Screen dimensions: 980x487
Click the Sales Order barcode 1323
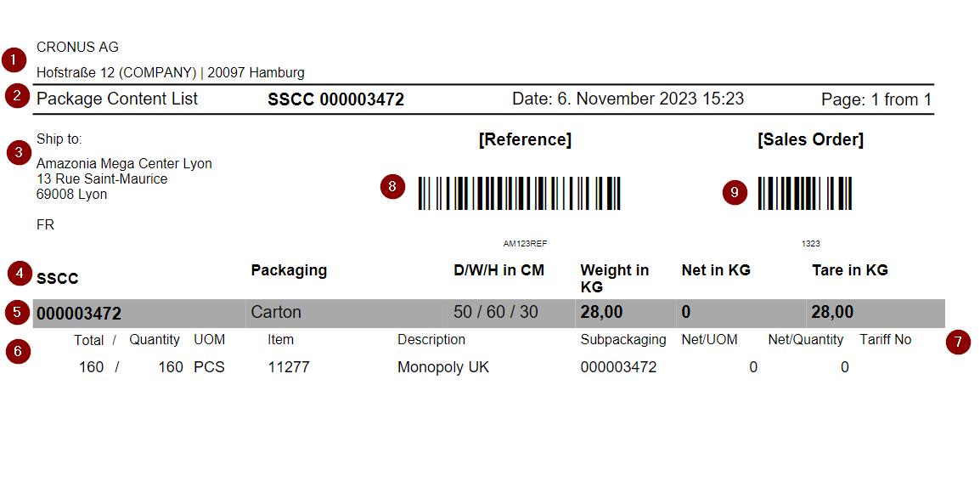805,194
